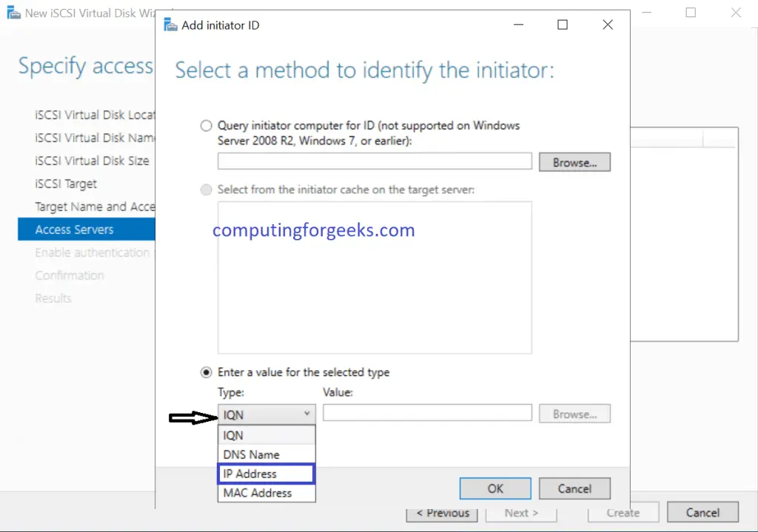758x532 pixels.
Task: Click Previous in the wizard
Action: point(442,514)
